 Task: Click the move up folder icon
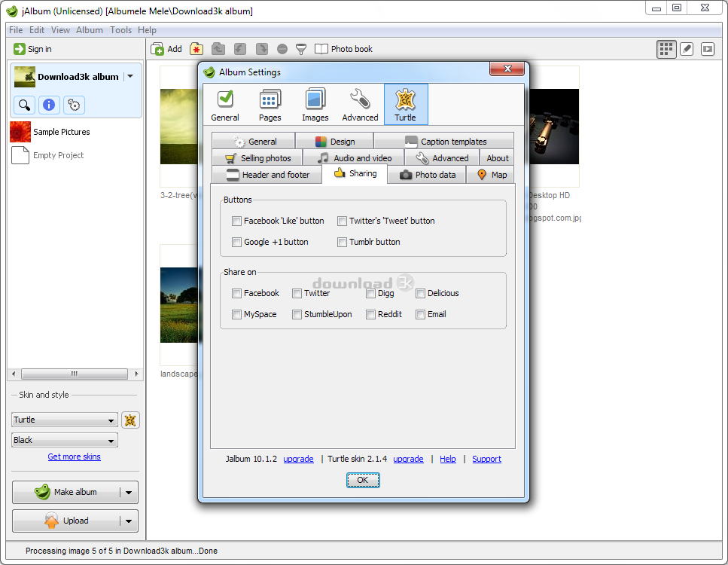pos(218,49)
